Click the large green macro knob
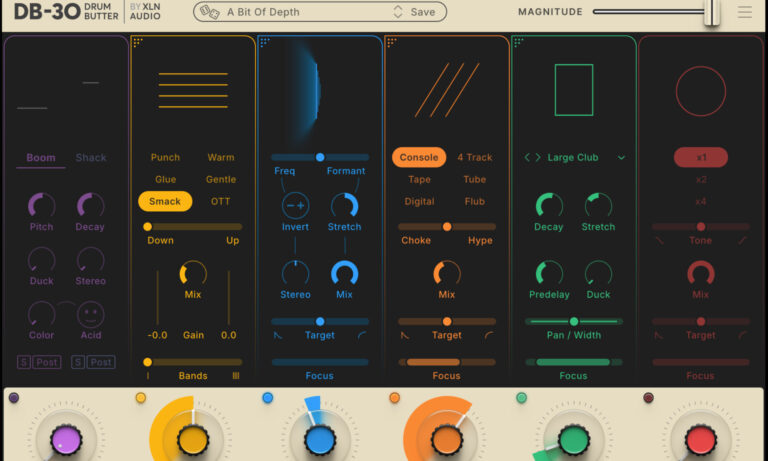Viewport: 768px width, 461px height. coord(574,440)
